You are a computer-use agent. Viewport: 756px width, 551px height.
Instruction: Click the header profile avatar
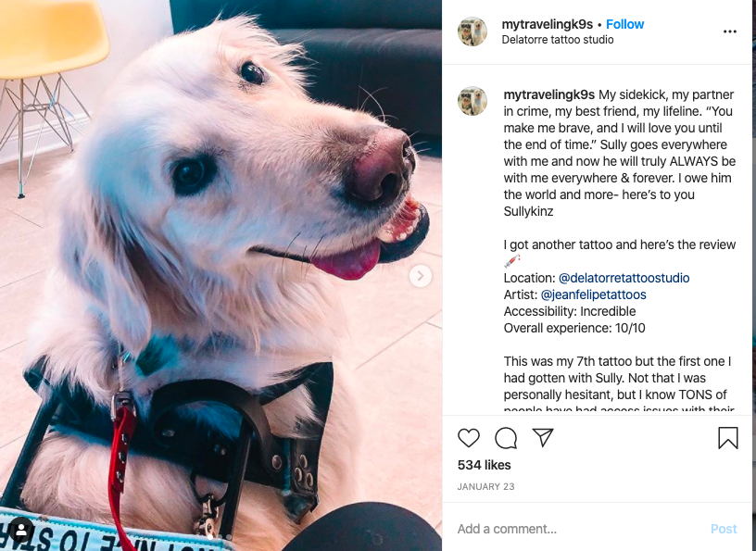pos(472,31)
